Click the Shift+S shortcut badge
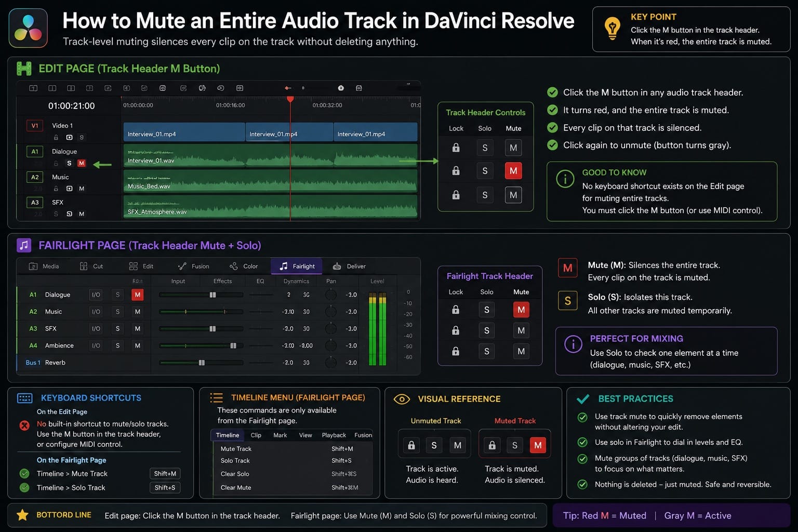 coord(165,488)
